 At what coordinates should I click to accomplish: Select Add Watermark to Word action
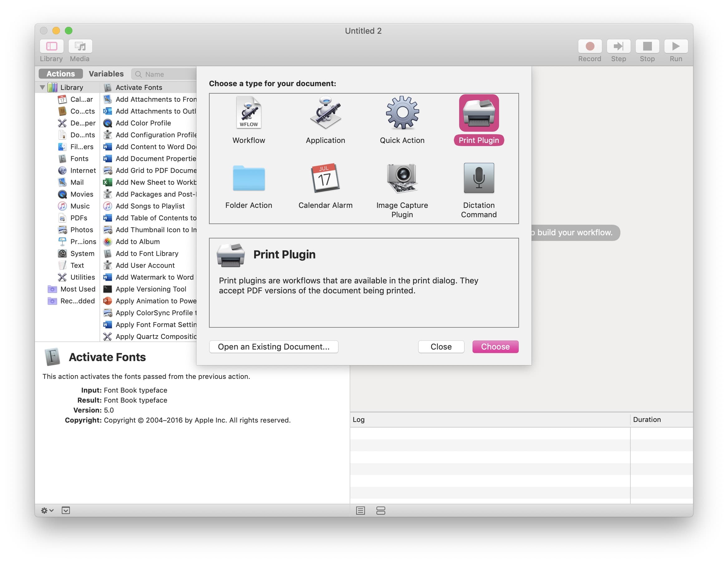point(149,277)
